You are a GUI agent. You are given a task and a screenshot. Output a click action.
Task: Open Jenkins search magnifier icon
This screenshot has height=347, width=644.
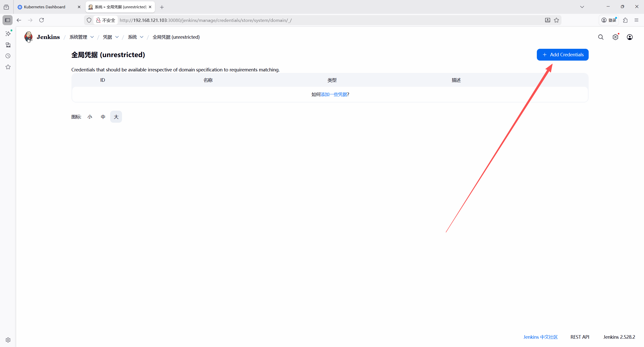click(x=601, y=37)
